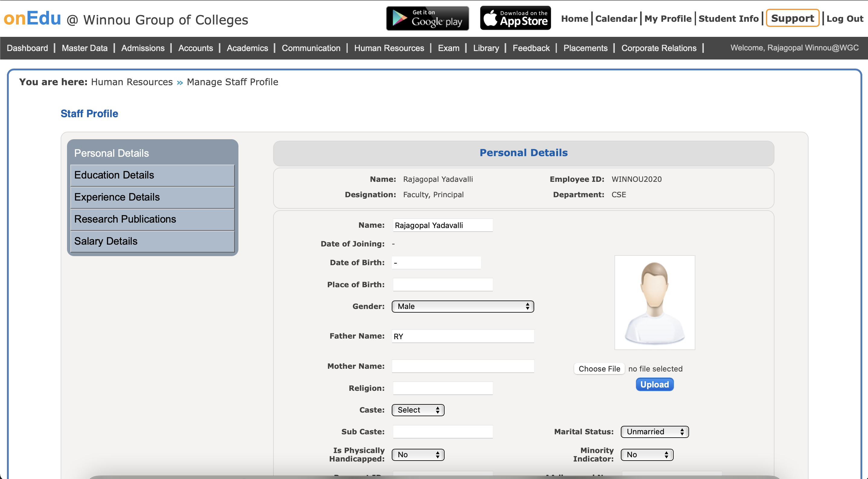Screen dimensions: 868x479
Task: Open the Human Resources menu
Action: click(x=389, y=48)
